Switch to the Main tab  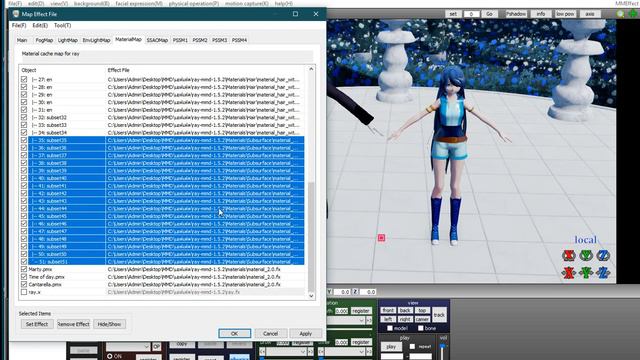click(22, 40)
